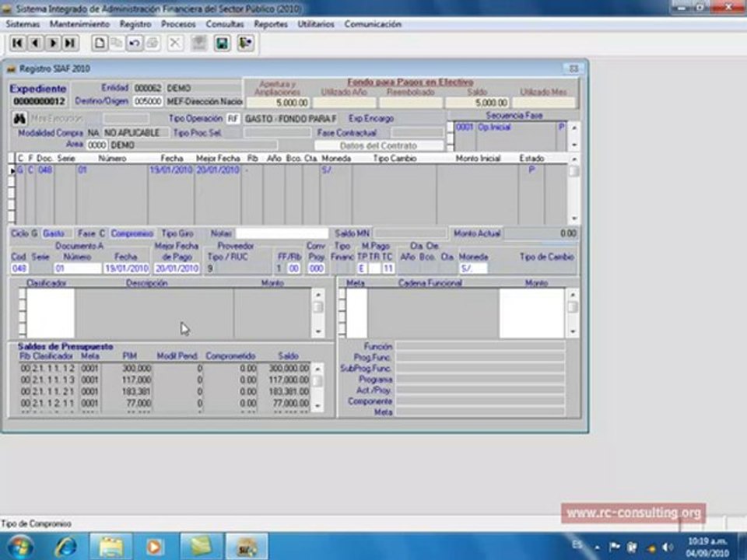The image size is (747, 560).
Task: Select the first row marker in Clasificador grid
Action: click(22, 294)
